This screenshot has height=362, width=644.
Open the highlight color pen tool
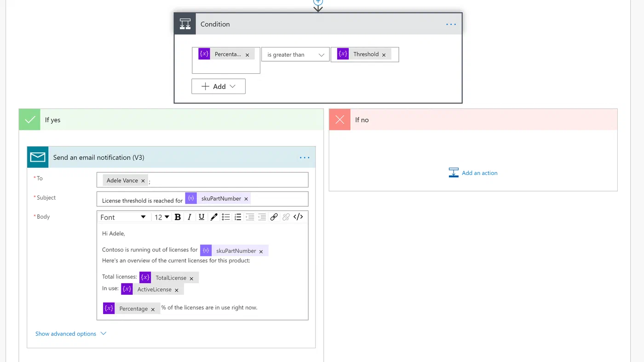(x=213, y=217)
